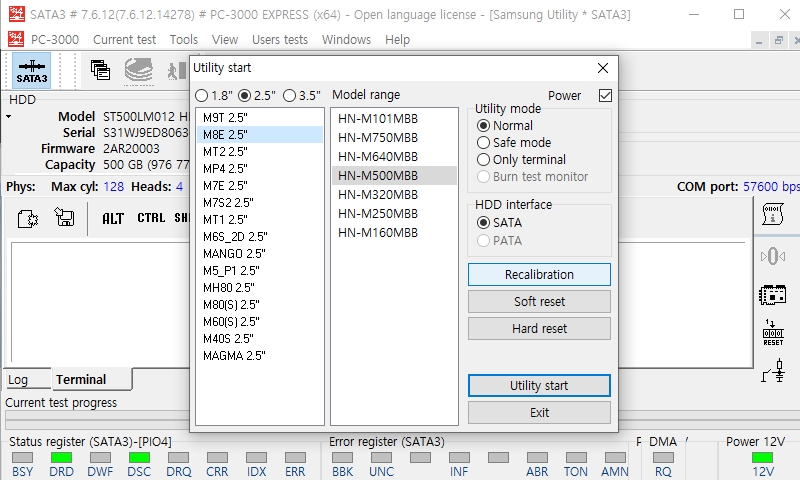This screenshot has height=480, width=800.
Task: Click the scroll with info icon
Action: click(x=772, y=214)
